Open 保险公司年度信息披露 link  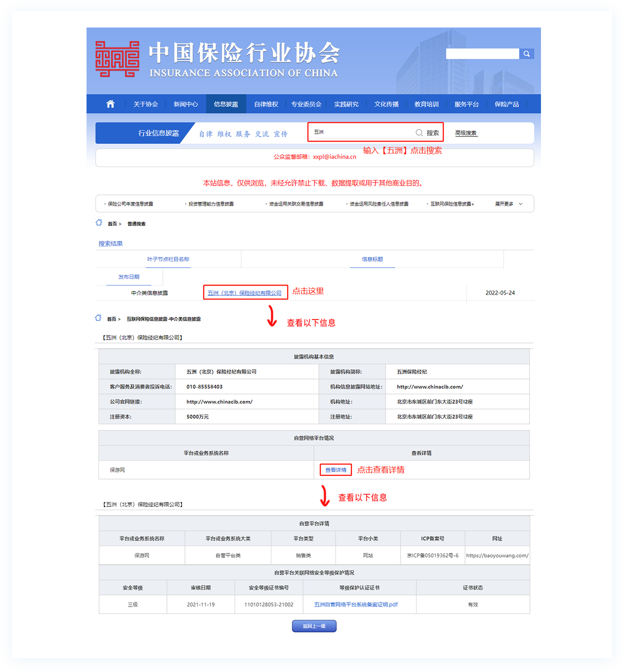[x=130, y=204]
